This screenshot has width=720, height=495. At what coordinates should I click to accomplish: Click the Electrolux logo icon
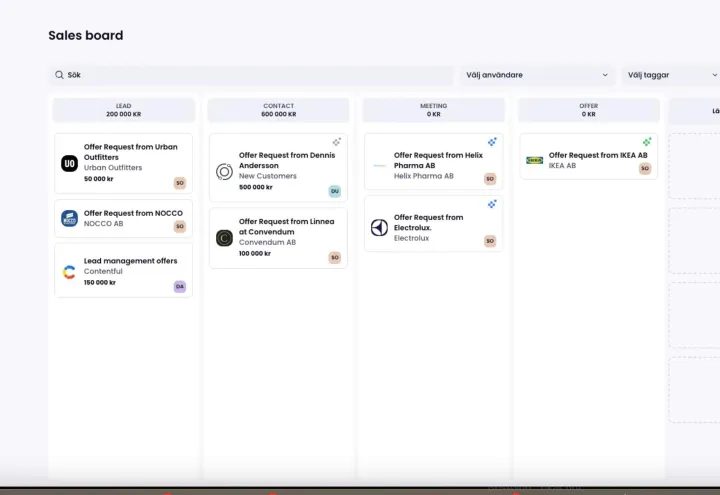pos(379,227)
